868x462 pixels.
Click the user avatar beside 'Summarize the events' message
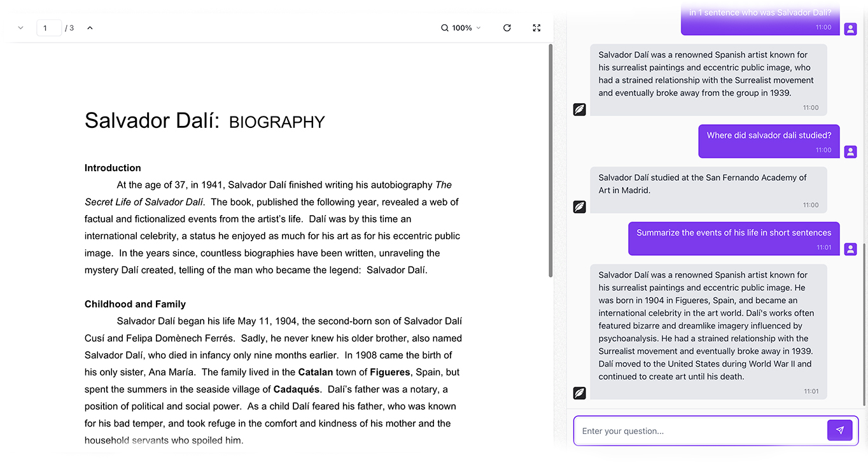click(x=850, y=249)
